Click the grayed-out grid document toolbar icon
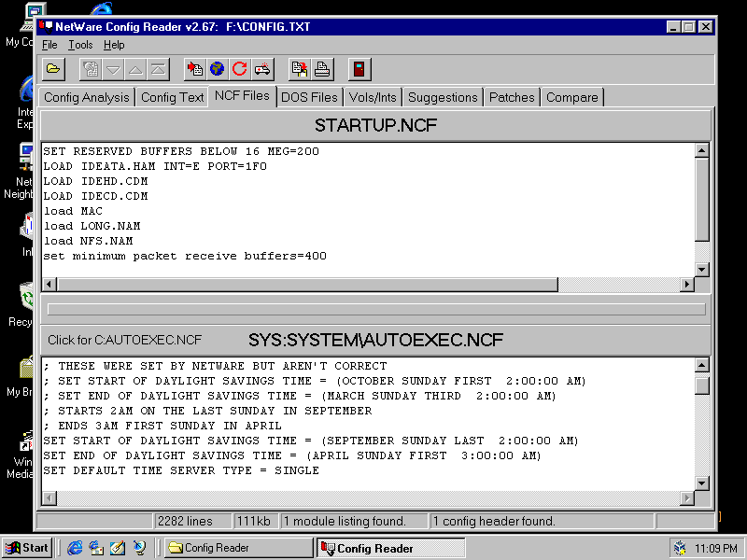This screenshot has height=560, width=747. (x=90, y=69)
